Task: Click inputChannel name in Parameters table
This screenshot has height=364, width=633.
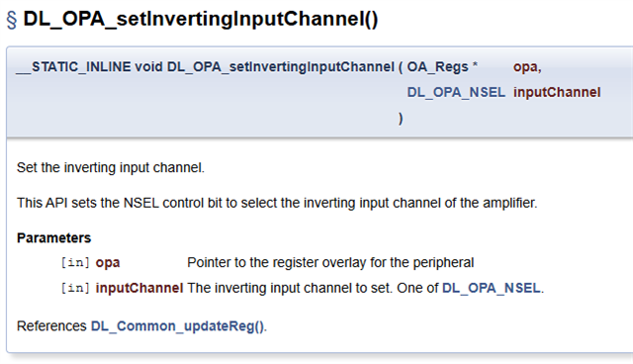Action: pyautogui.click(x=139, y=288)
